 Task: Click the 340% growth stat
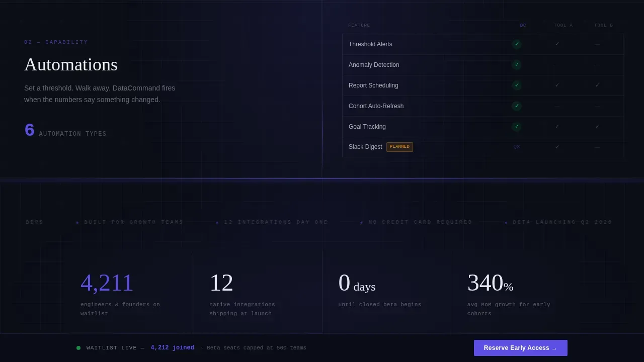pyautogui.click(x=490, y=283)
